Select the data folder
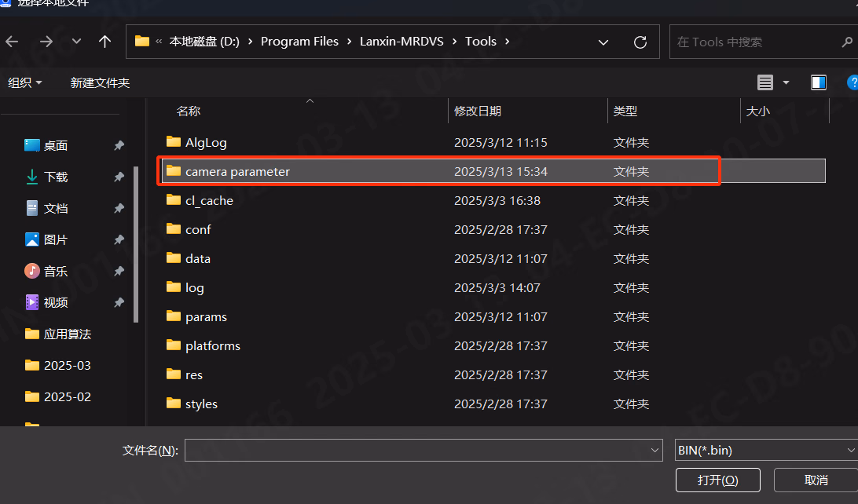 tap(493, 258)
